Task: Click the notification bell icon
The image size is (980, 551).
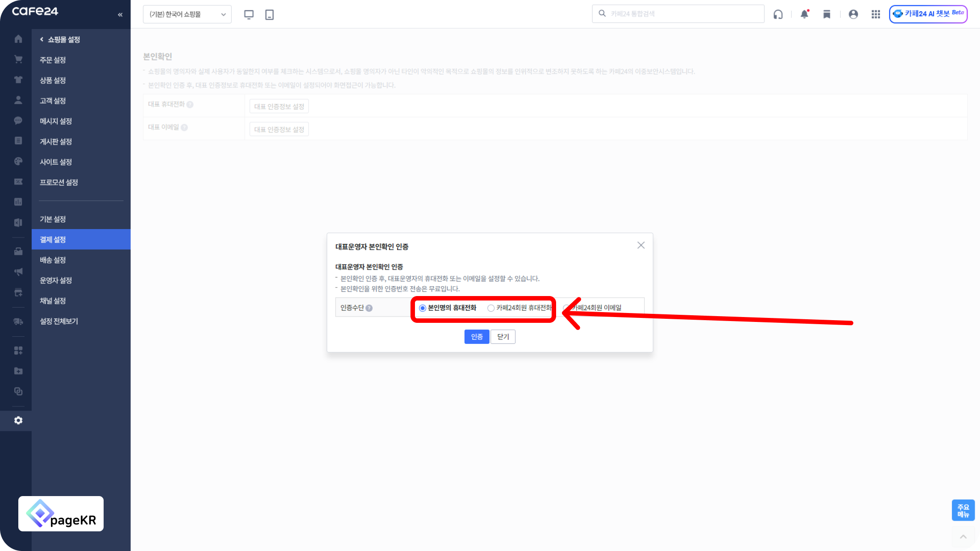Action: [804, 14]
